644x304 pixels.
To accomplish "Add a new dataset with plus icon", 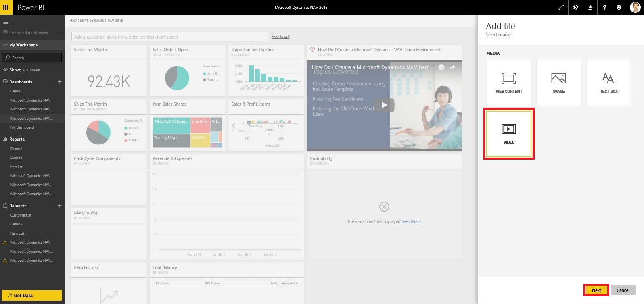I will (x=60, y=206).
